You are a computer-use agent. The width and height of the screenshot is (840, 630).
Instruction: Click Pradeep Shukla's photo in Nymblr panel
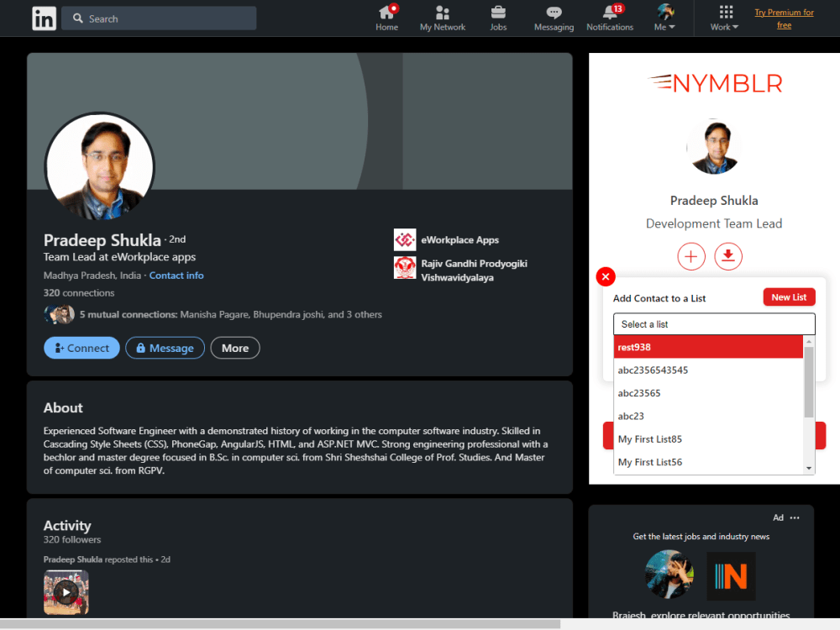point(713,147)
